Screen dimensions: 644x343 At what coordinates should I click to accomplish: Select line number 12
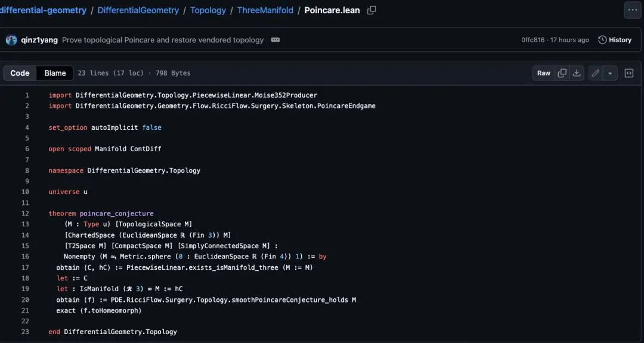point(25,213)
